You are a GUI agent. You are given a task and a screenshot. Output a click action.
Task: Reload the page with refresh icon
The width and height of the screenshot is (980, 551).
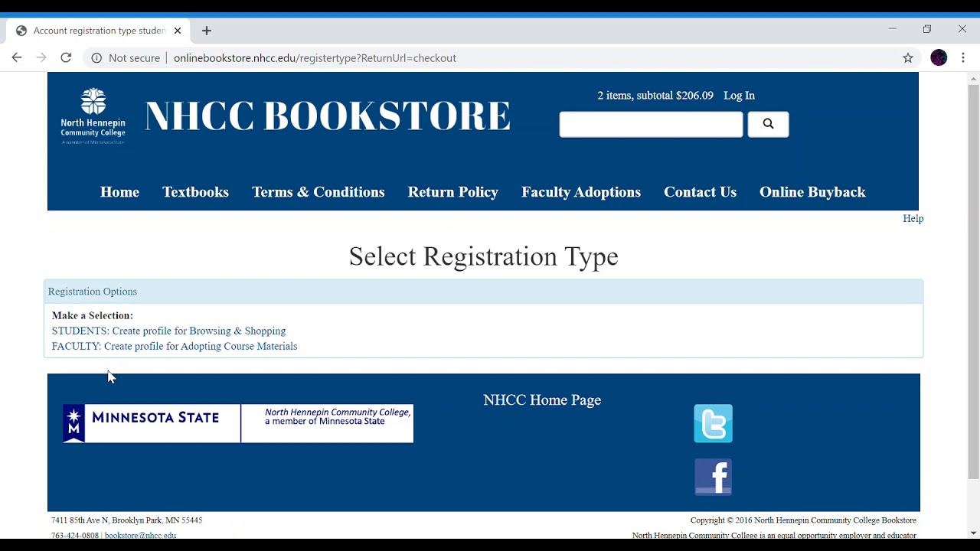point(66,57)
